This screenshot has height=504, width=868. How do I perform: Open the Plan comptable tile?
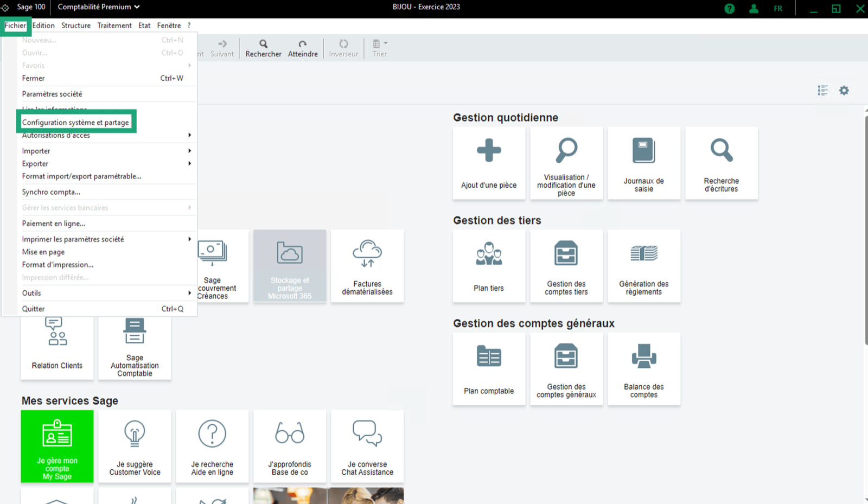click(489, 369)
